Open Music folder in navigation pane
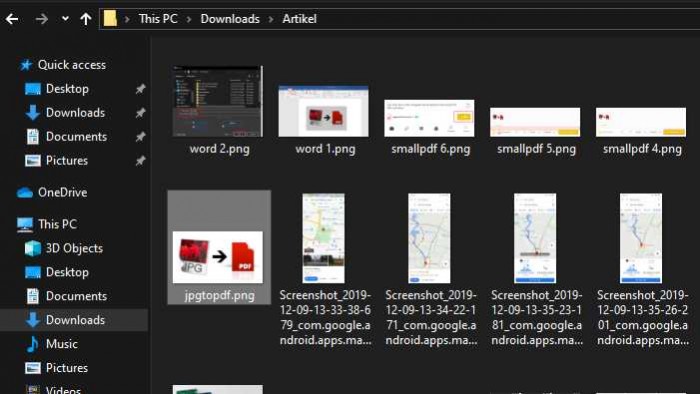The height and width of the screenshot is (394, 700). [62, 344]
